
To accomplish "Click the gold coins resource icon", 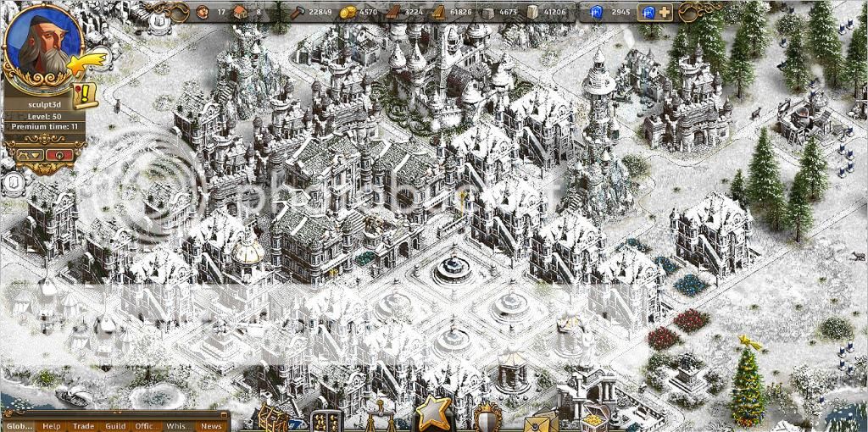I will [x=345, y=12].
